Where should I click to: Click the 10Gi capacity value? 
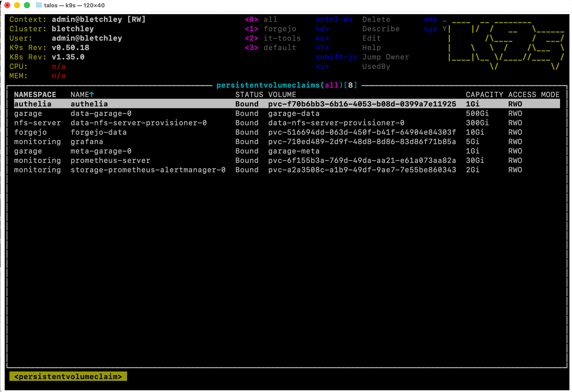click(x=475, y=132)
